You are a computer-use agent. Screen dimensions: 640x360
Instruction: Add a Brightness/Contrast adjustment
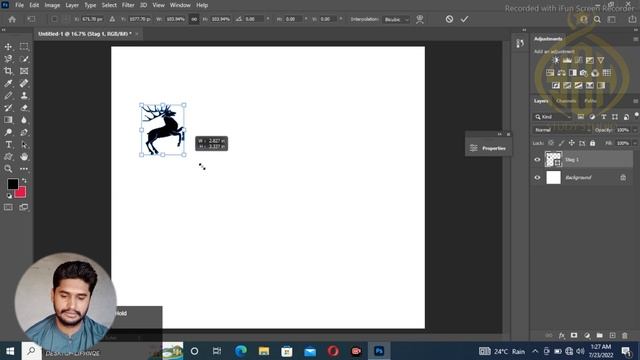pyautogui.click(x=556, y=60)
